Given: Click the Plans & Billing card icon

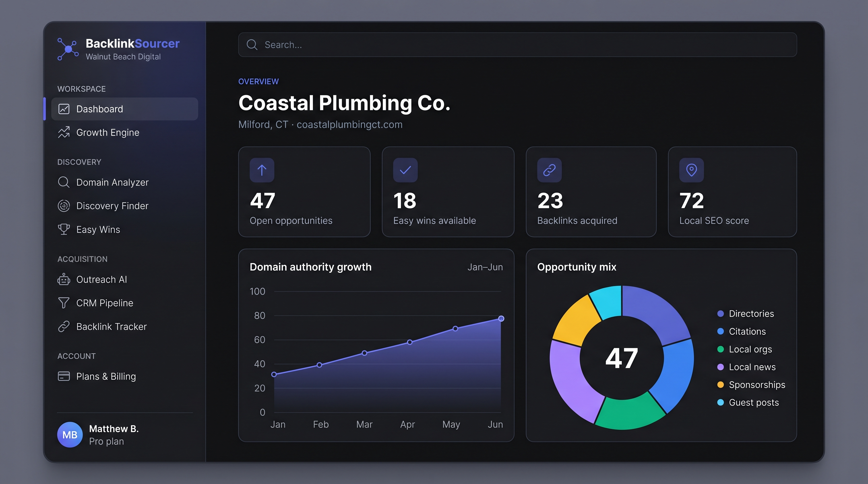Looking at the screenshot, I should click(64, 376).
